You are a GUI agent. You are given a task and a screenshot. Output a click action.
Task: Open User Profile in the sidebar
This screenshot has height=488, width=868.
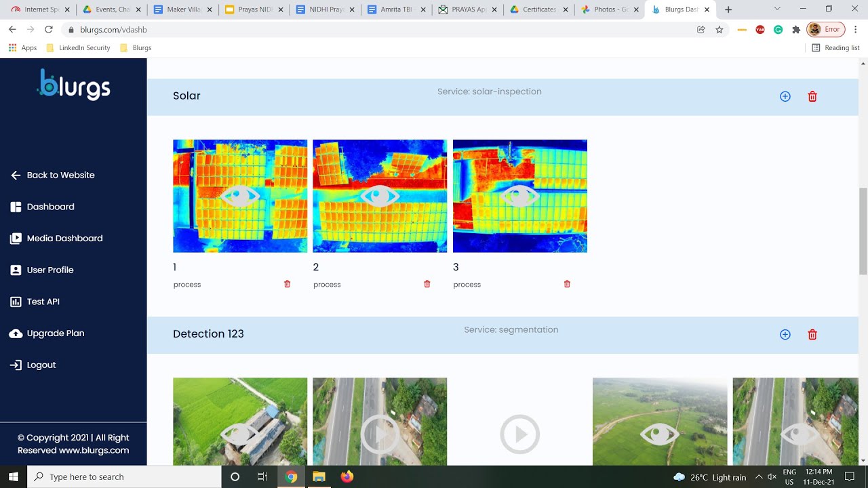(42, 270)
